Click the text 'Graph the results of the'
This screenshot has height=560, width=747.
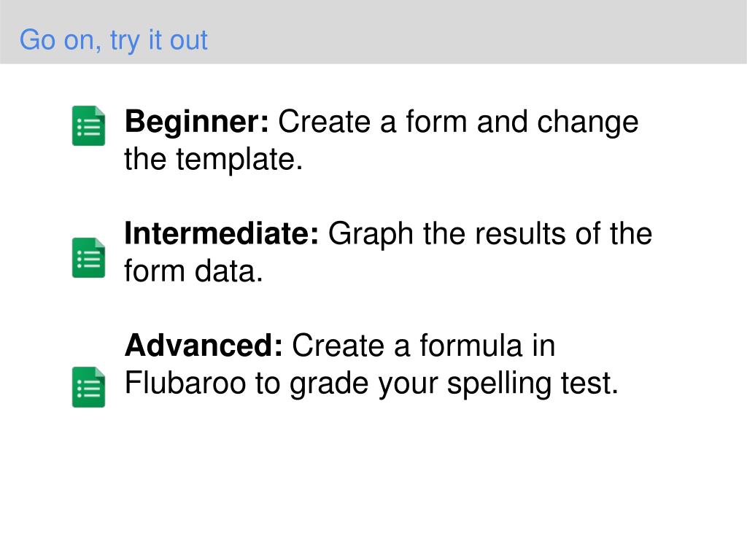[x=490, y=234]
